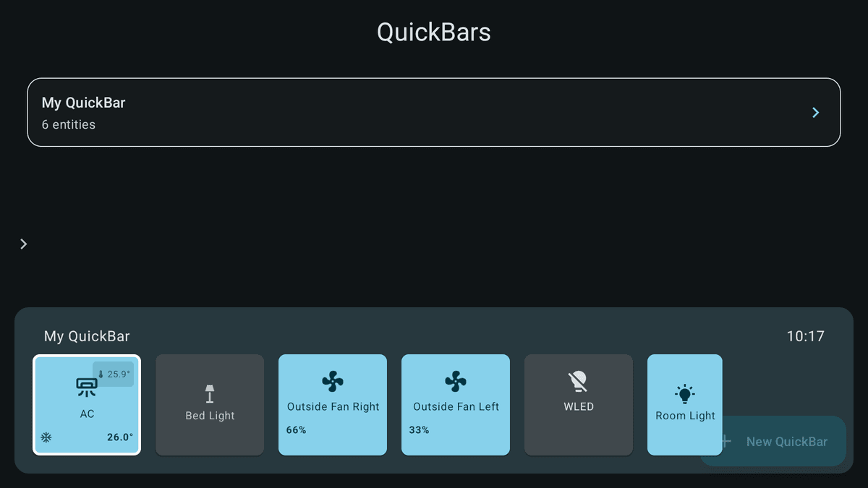Click the light bulb icon on Room Light
Screen dimensions: 868x488
tap(684, 393)
